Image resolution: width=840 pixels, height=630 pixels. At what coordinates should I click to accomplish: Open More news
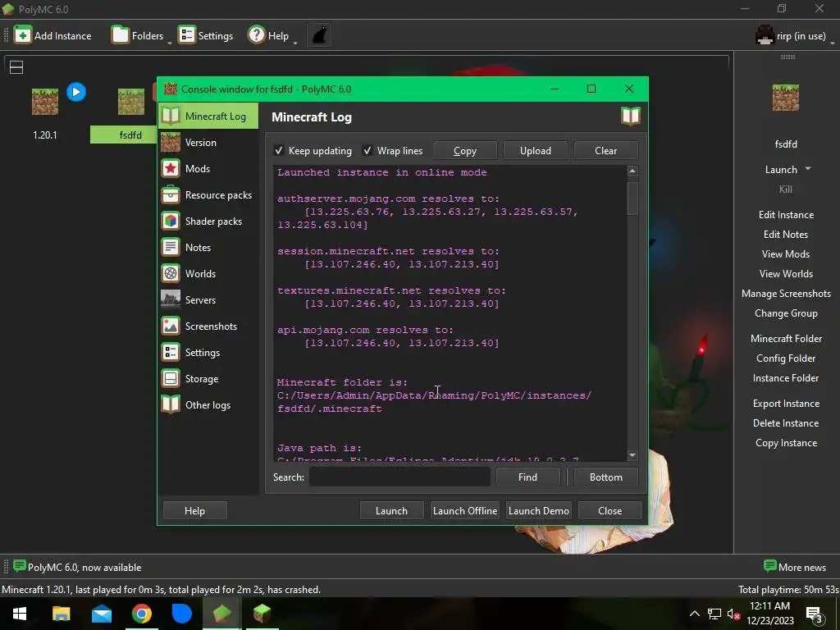(x=795, y=567)
